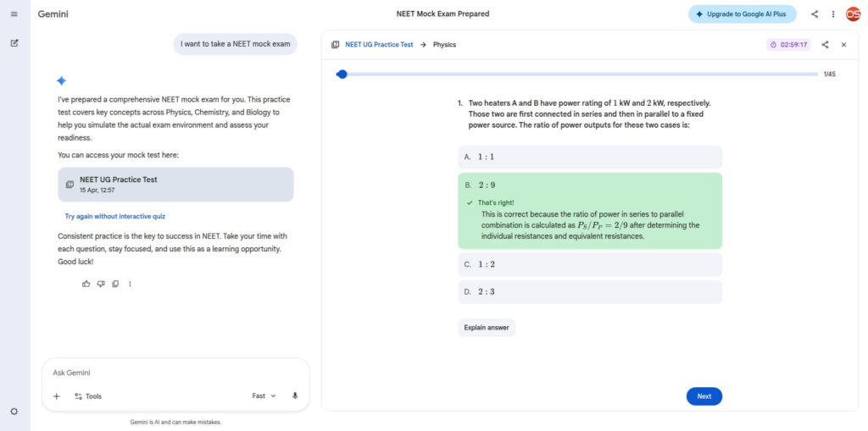Go to Next question
Viewport: 868px width, 431px height.
pyautogui.click(x=704, y=396)
